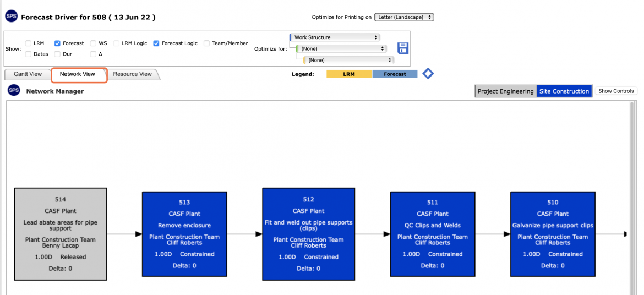This screenshot has height=295, width=644.
Task: Click the 'Network Manager' heading text
Action: pyautogui.click(x=55, y=91)
